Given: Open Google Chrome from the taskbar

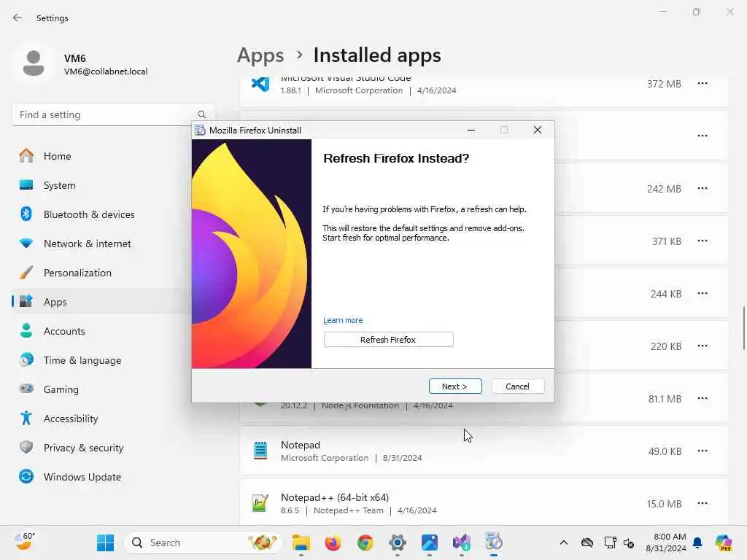Looking at the screenshot, I should (x=365, y=542).
